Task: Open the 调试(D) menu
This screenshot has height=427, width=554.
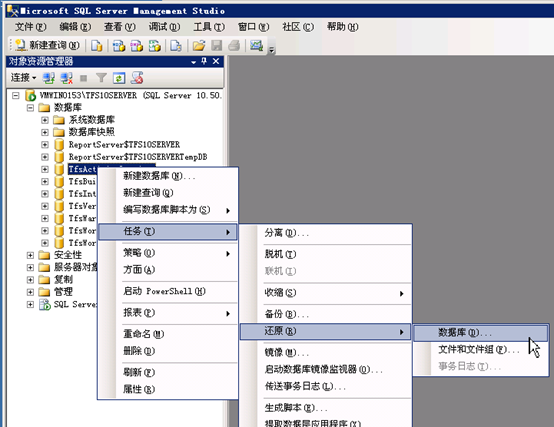Action: click(x=164, y=26)
